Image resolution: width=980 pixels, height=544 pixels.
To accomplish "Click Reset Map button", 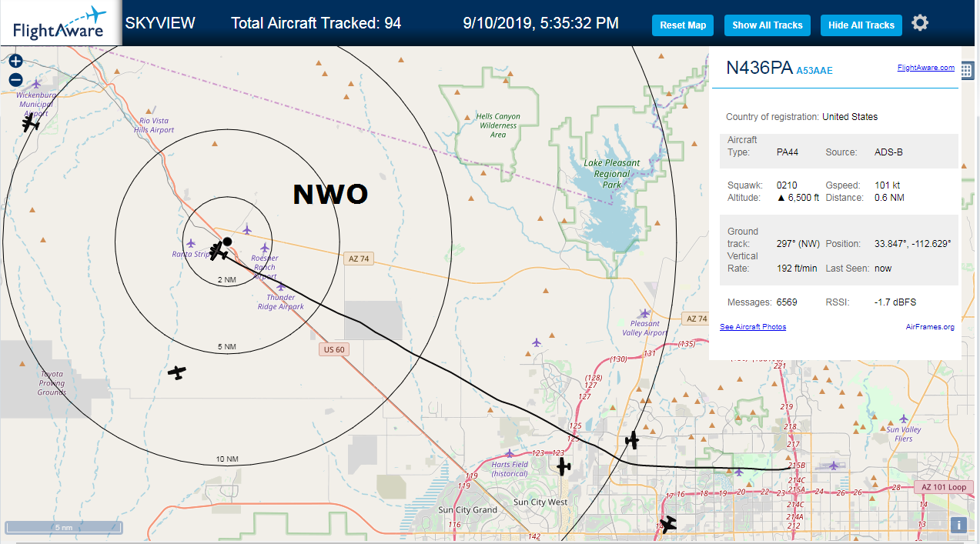I will [x=683, y=25].
